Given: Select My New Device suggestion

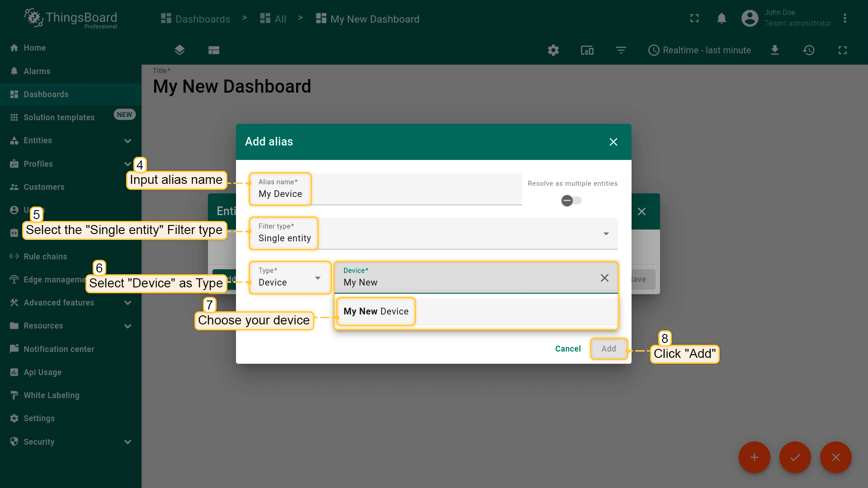Looking at the screenshot, I should [x=376, y=311].
